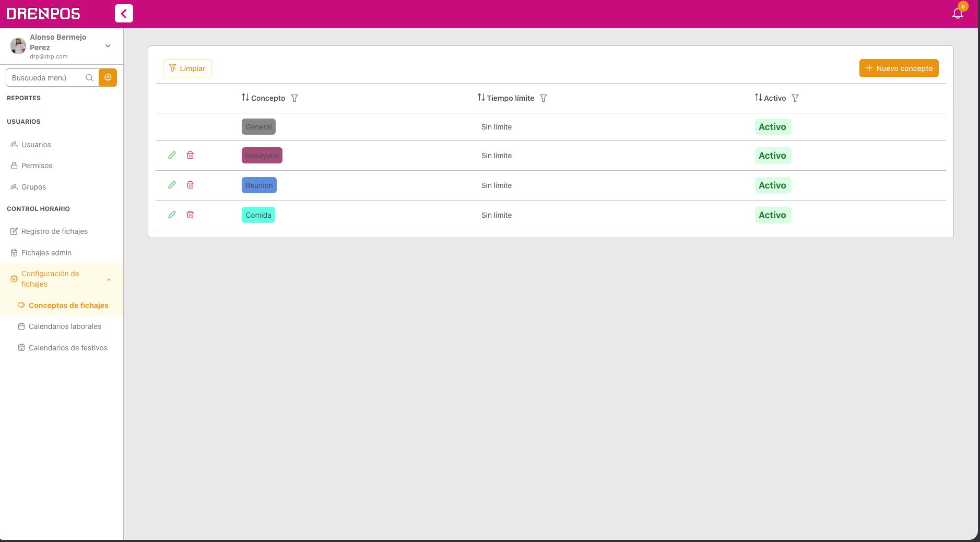Click Sin límite in the Desayuno row
This screenshot has height=542, width=980.
click(x=497, y=156)
